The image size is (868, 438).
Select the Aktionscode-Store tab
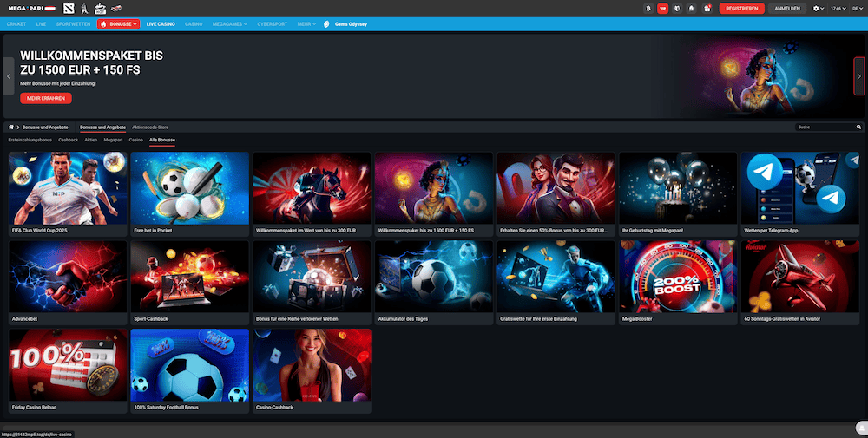(150, 127)
